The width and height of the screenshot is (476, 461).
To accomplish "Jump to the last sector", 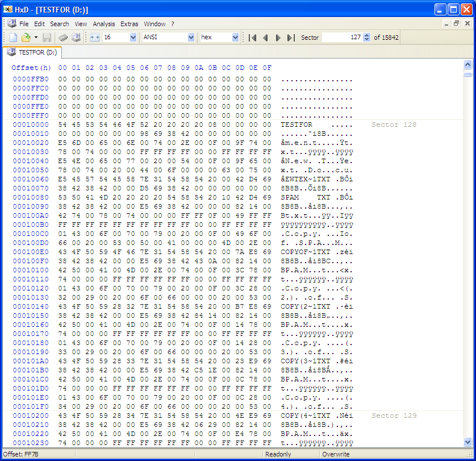I will pyautogui.click(x=291, y=38).
